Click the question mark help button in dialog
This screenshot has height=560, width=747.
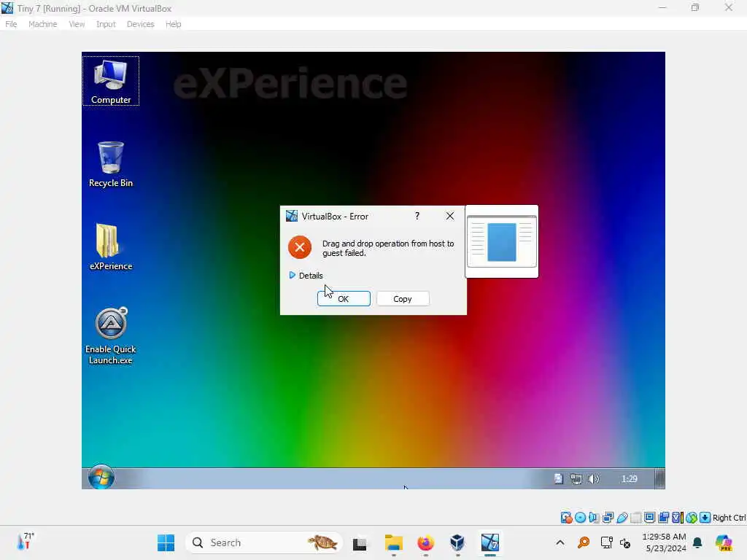click(417, 216)
